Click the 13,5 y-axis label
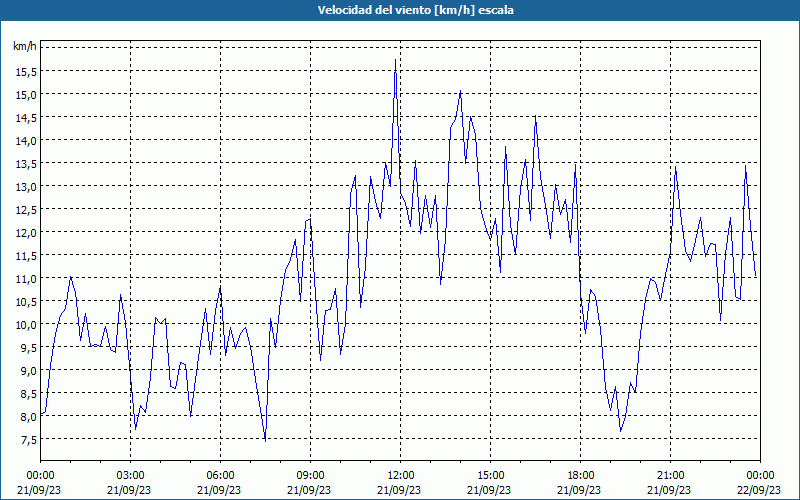 pyautogui.click(x=26, y=164)
